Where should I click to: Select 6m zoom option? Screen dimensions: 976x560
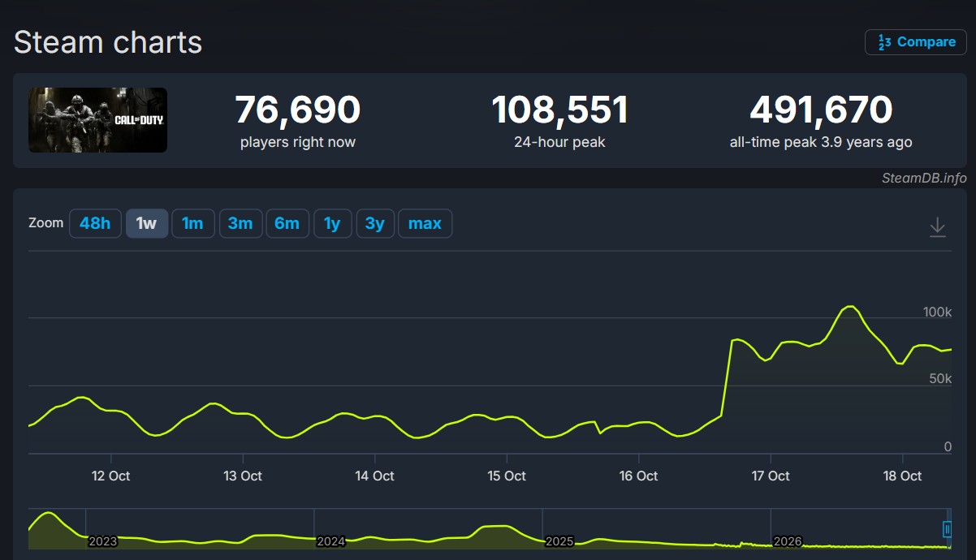click(x=287, y=223)
